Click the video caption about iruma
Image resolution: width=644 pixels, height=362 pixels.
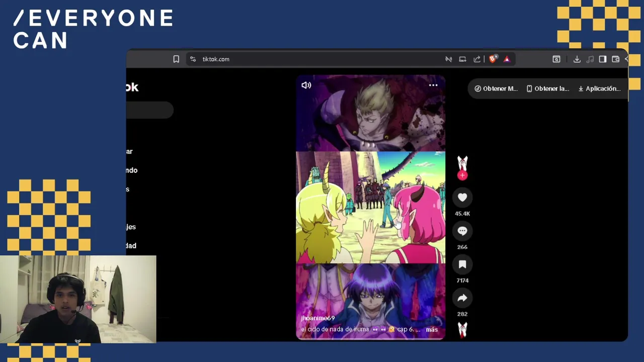pyautogui.click(x=360, y=330)
